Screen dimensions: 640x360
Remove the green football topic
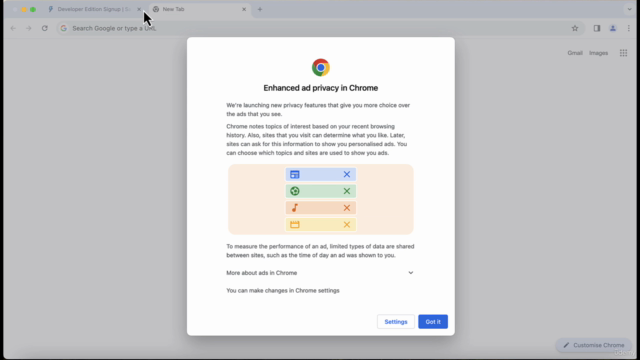pos(347,191)
